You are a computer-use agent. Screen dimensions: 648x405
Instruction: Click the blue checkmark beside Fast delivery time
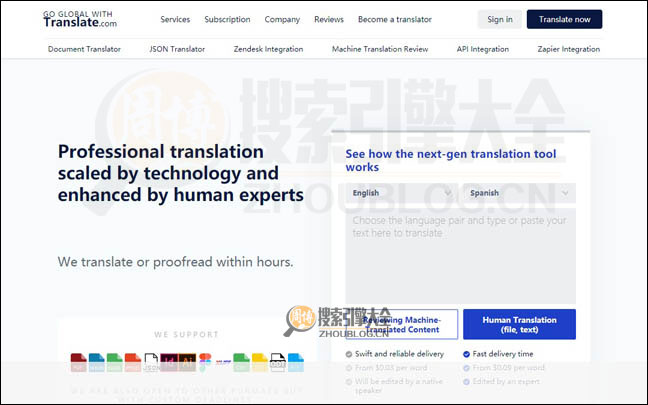tap(467, 354)
